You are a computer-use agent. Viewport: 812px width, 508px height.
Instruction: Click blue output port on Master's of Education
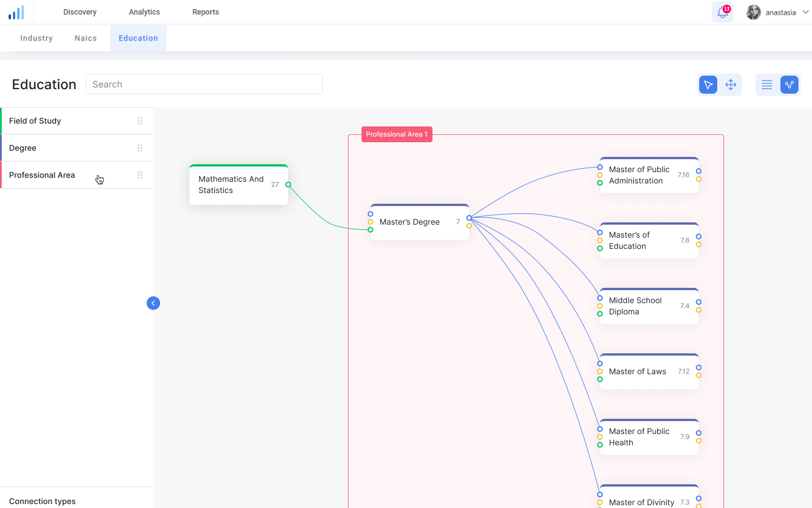pyautogui.click(x=699, y=237)
